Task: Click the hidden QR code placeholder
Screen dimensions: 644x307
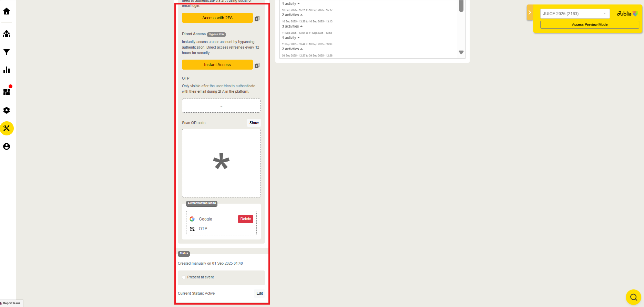Action: (x=221, y=163)
